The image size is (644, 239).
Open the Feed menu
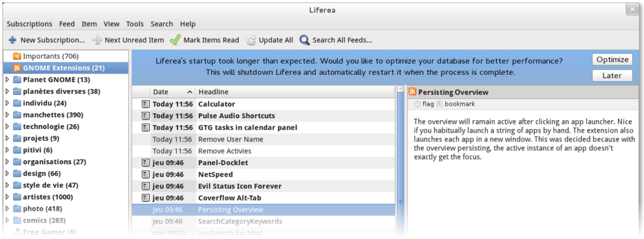pos(67,24)
